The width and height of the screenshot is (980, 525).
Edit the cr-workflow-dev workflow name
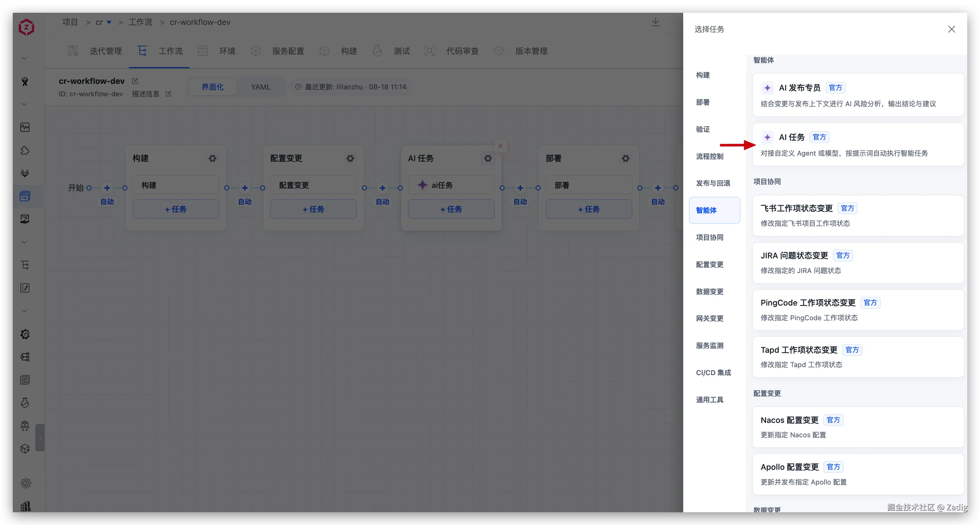pos(135,81)
